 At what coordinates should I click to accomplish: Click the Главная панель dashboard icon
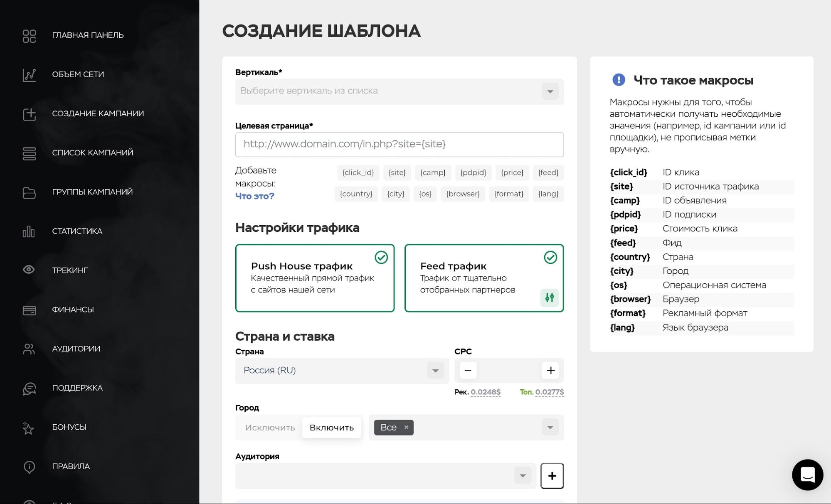pyautogui.click(x=29, y=36)
